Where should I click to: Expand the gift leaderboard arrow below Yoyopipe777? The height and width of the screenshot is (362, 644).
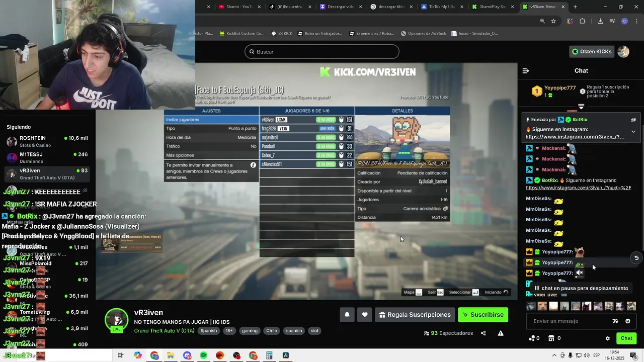tap(581, 107)
